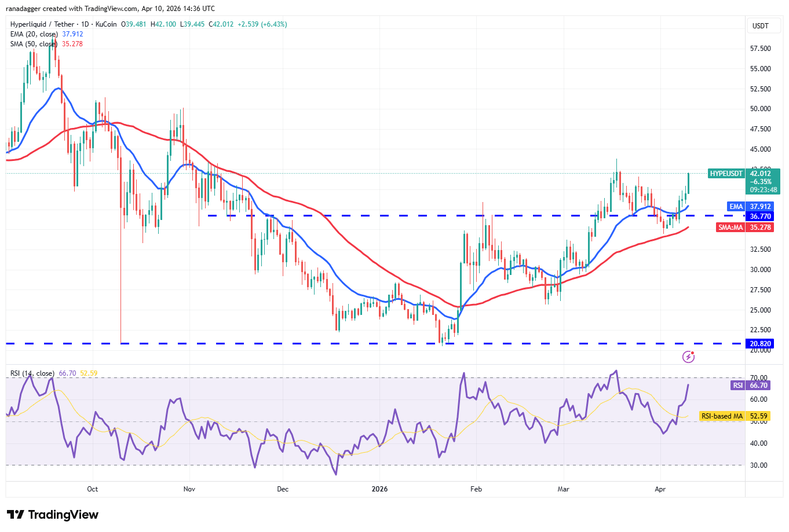The height and width of the screenshot is (532, 789).
Task: Click the blue EMA 37.912 price label
Action: click(x=750, y=207)
